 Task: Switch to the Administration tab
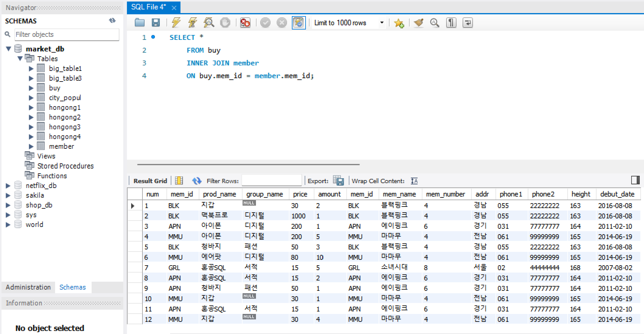(28, 287)
